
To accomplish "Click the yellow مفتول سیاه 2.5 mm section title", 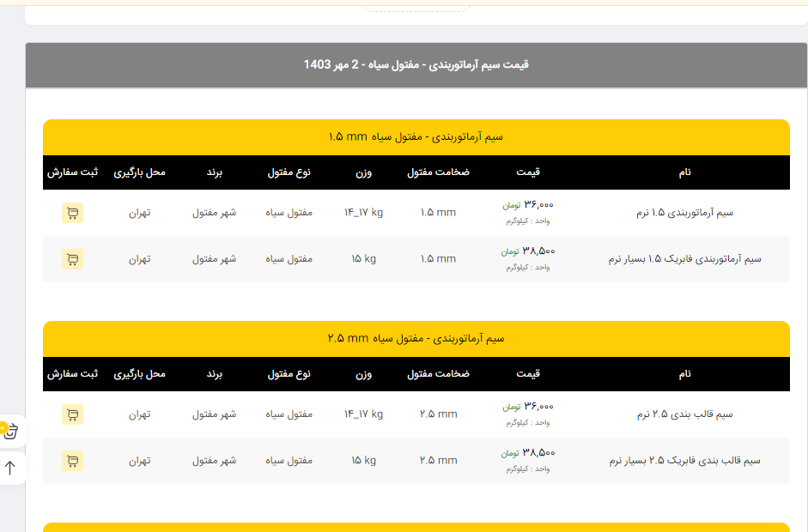I will coord(416,339).
